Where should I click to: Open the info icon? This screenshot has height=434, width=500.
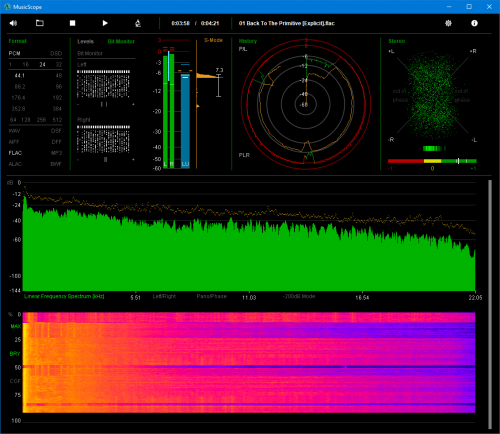click(474, 23)
